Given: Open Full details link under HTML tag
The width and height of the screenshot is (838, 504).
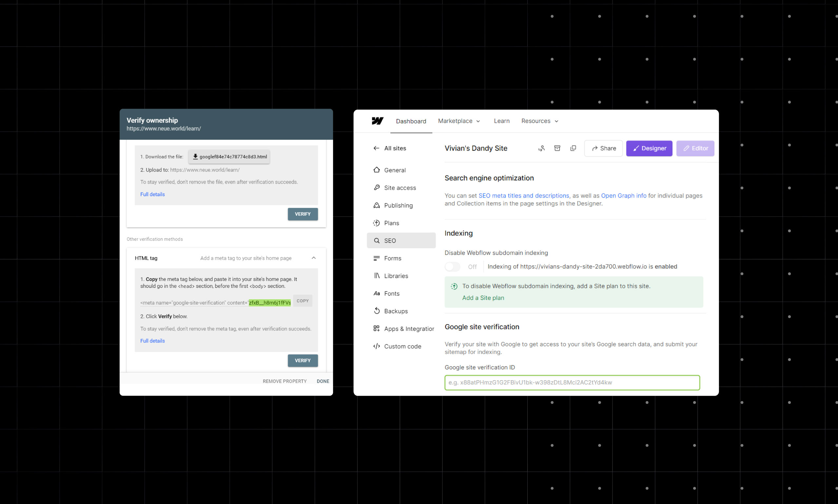Looking at the screenshot, I should 152,341.
